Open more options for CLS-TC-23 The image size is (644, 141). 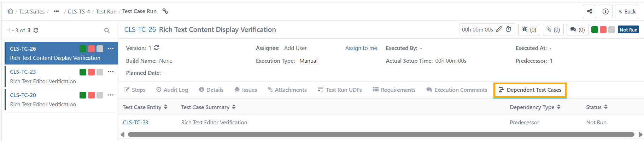coord(111,72)
